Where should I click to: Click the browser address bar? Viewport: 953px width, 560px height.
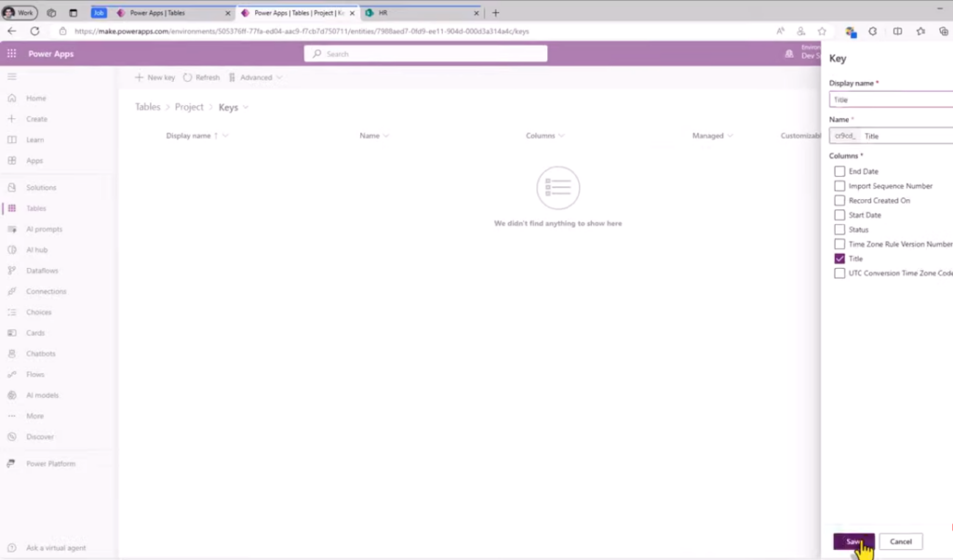[x=413, y=31]
